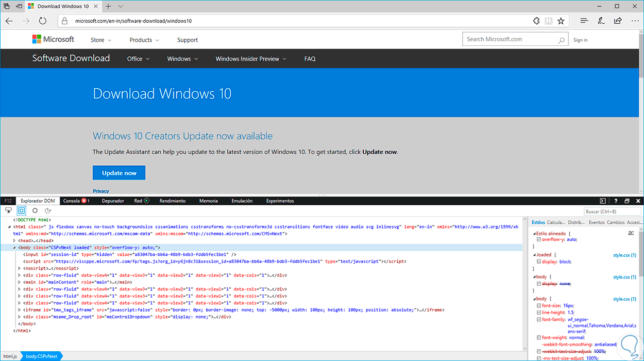Image resolution: width=644 pixels, height=361 pixels.
Task: Click the Microsoft logo
Action: click(x=53, y=39)
